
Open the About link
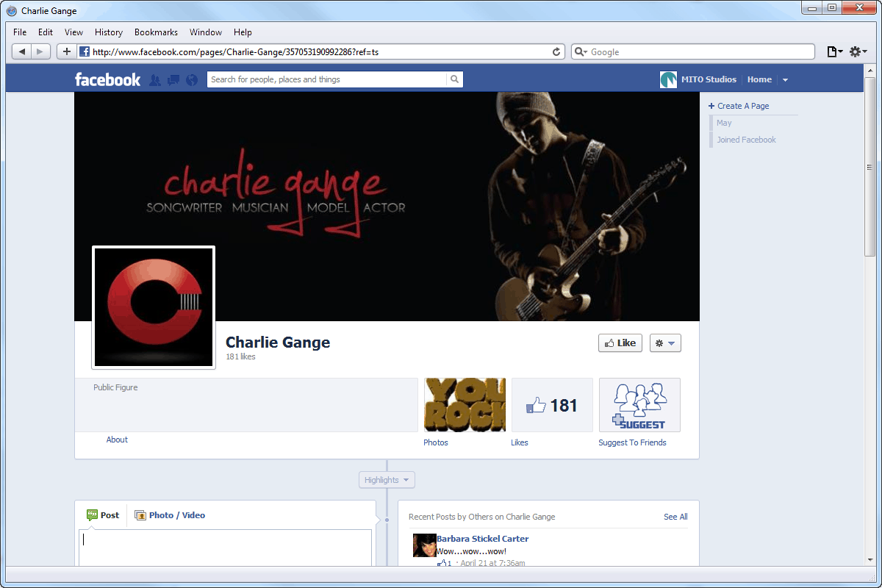[x=117, y=440]
